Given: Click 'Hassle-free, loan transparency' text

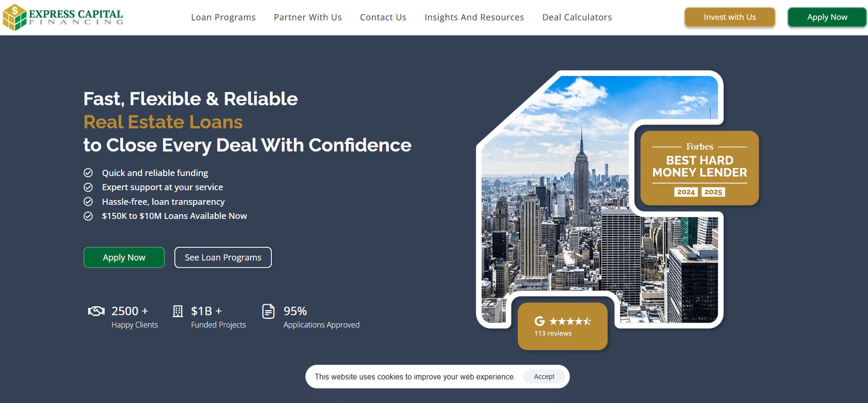Looking at the screenshot, I should (x=163, y=201).
